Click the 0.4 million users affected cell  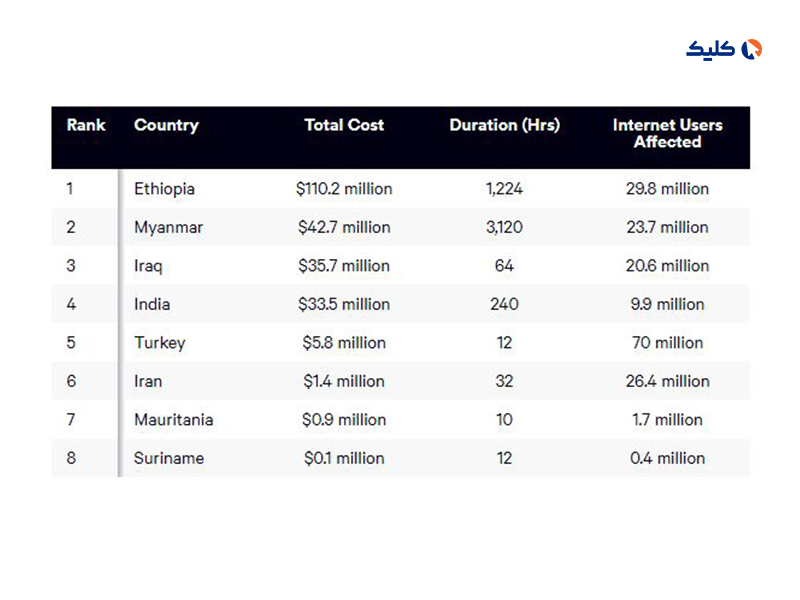click(667, 458)
